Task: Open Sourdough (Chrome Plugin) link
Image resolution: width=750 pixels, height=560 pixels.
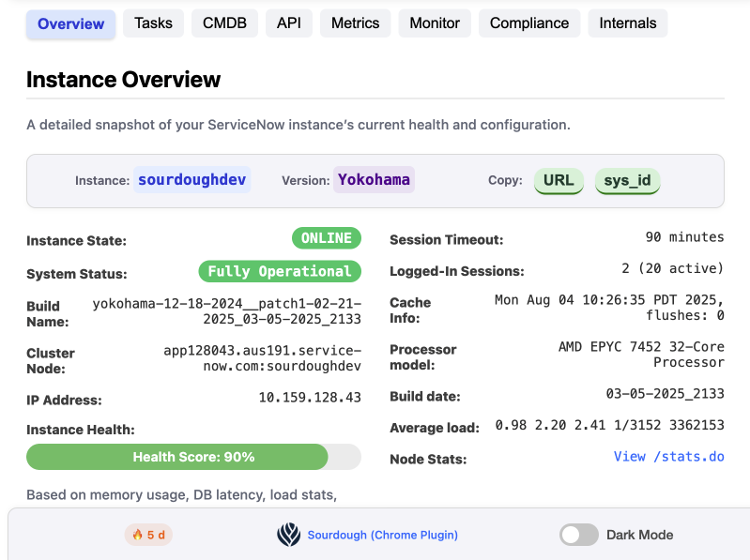Action: coord(383,535)
